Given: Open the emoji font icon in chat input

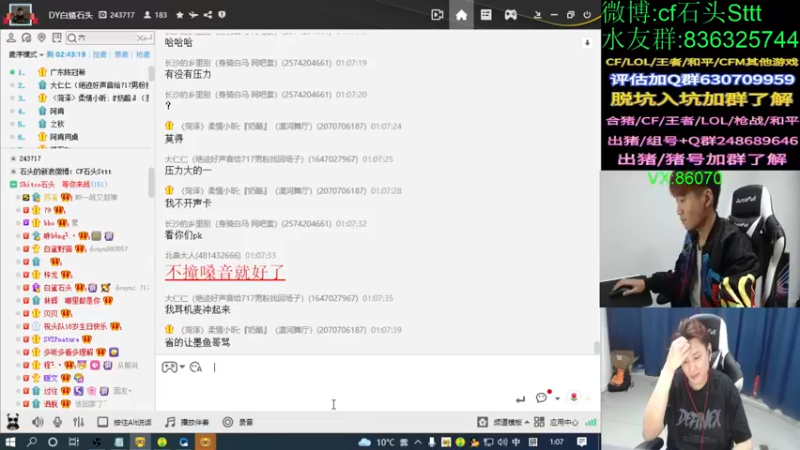Looking at the screenshot, I should [196, 367].
